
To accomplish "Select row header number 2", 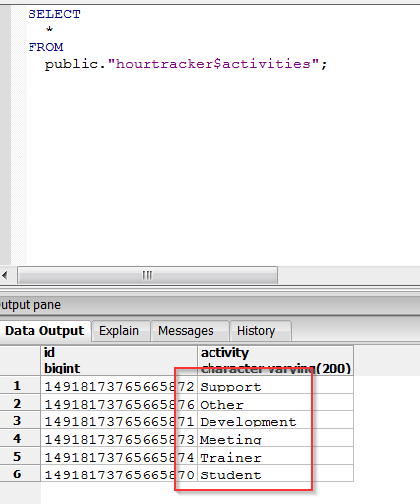I will (21, 403).
